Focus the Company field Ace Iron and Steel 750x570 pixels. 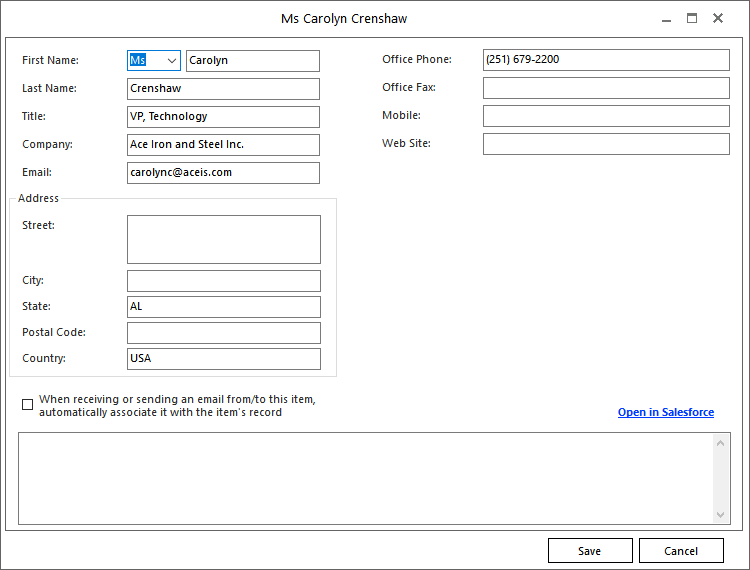pyautogui.click(x=223, y=145)
